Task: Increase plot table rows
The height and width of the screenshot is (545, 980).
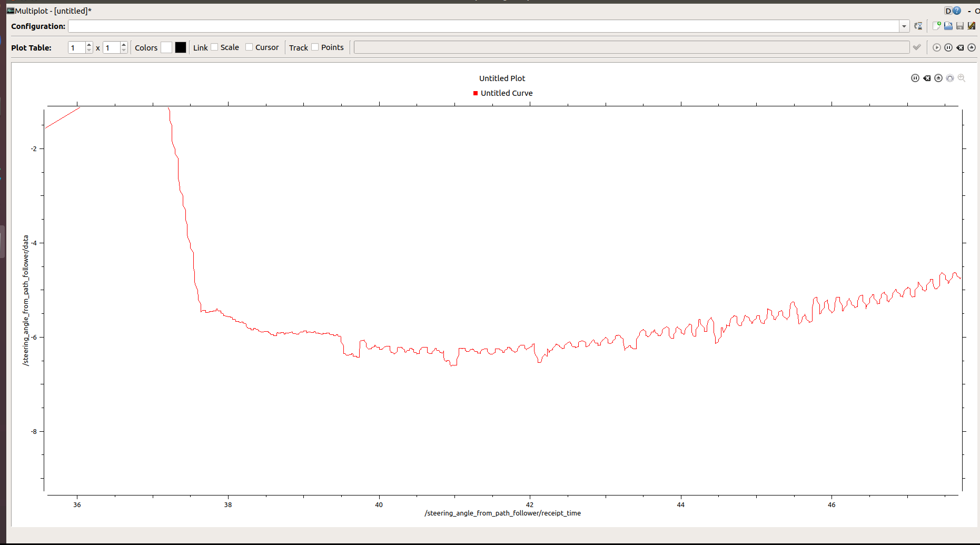Action: coord(89,45)
